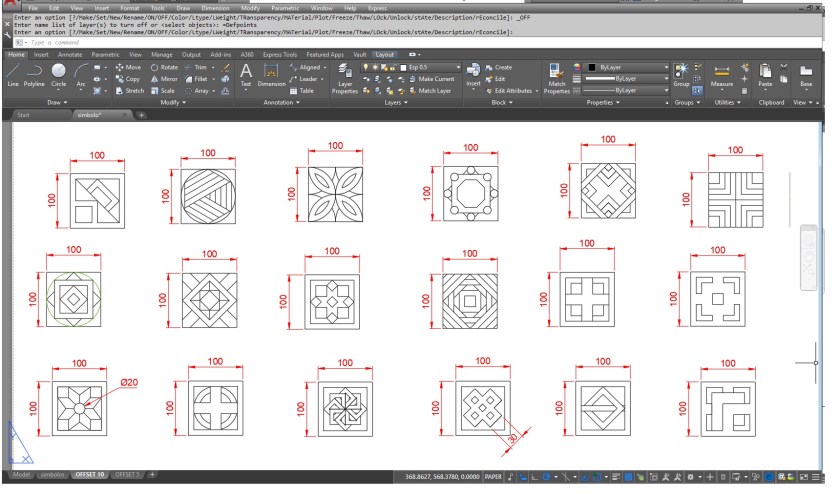This screenshot has height=495, width=840.
Task: Click the command line input field
Action: 423,42
